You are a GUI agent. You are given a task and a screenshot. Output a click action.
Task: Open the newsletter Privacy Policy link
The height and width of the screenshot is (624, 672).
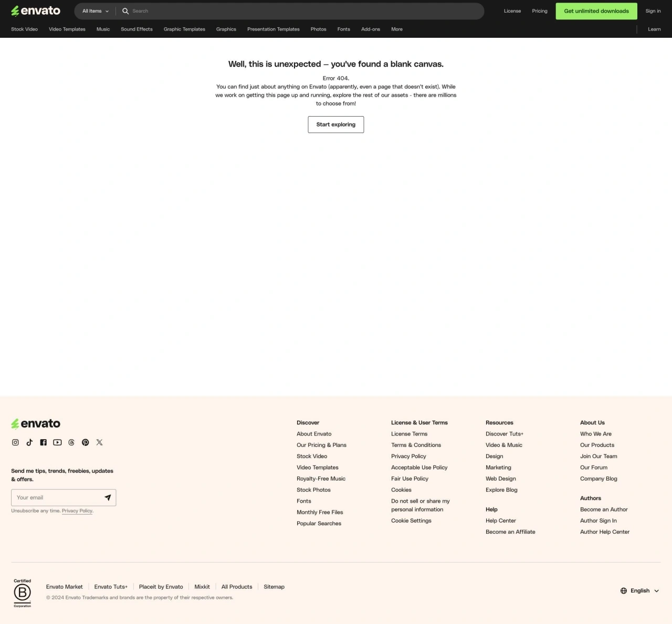pos(77,511)
